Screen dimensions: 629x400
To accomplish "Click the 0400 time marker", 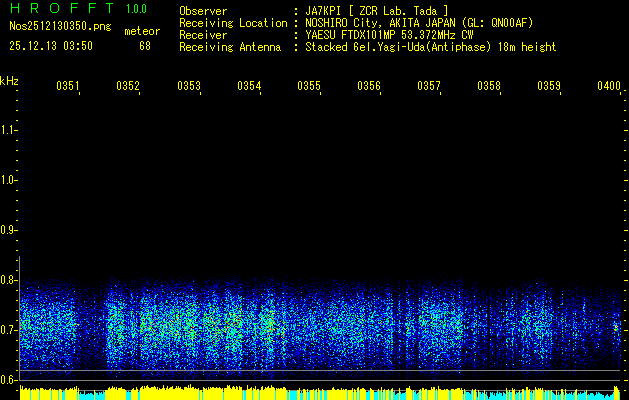I will [609, 87].
